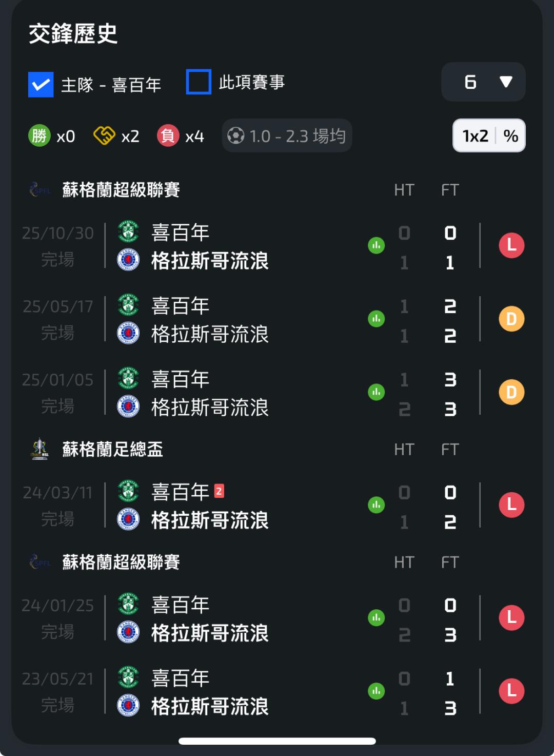Enable the 此項賽事 checkbox

pyautogui.click(x=199, y=82)
